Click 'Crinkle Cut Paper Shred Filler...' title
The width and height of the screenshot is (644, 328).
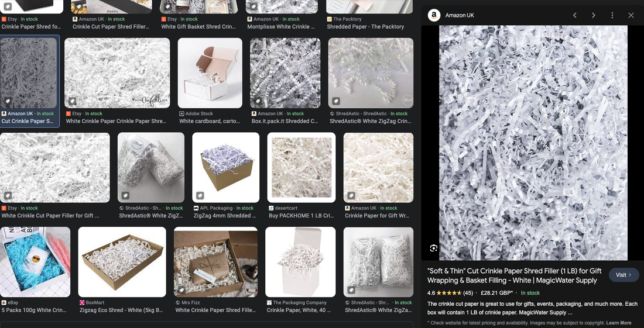point(111,27)
